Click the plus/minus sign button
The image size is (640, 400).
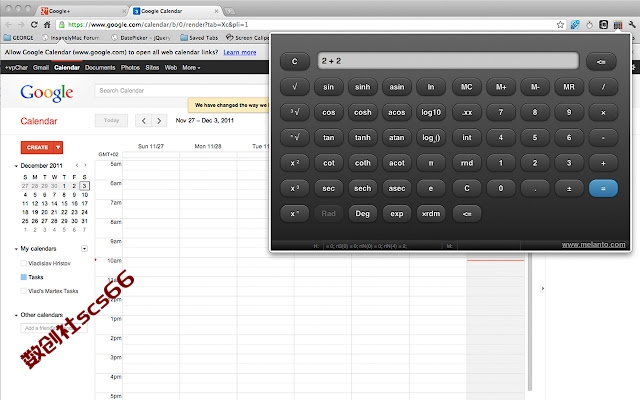point(569,188)
